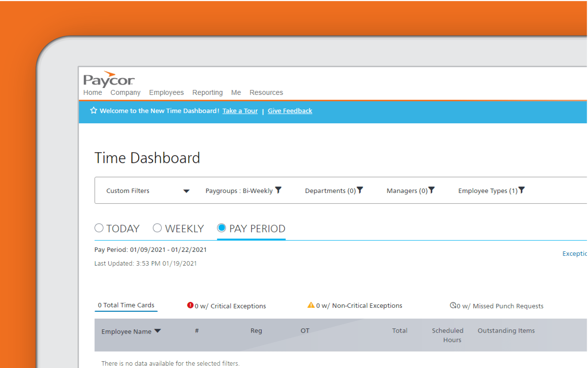Click the red critical exceptions alert icon

[190, 305]
